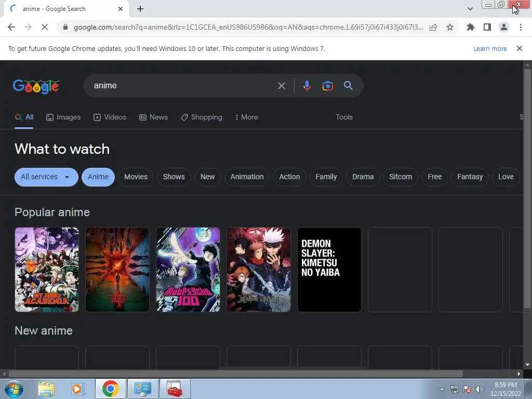
Task: Open the network tray icon
Action: [454, 389]
